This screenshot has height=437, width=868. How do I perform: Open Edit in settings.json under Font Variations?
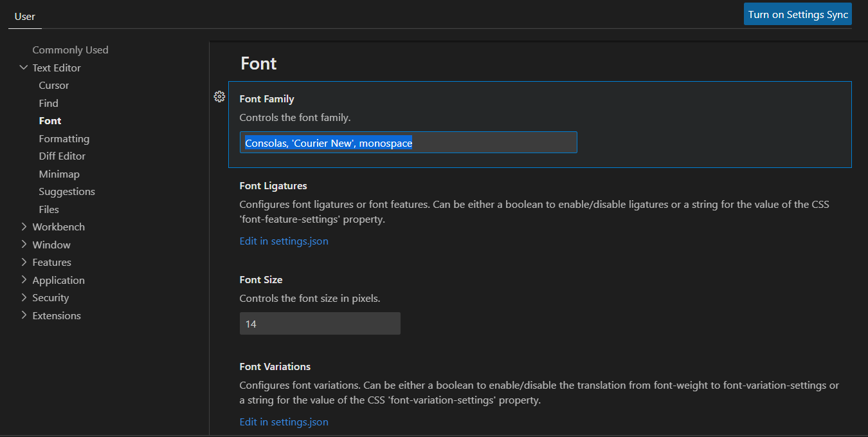click(284, 422)
